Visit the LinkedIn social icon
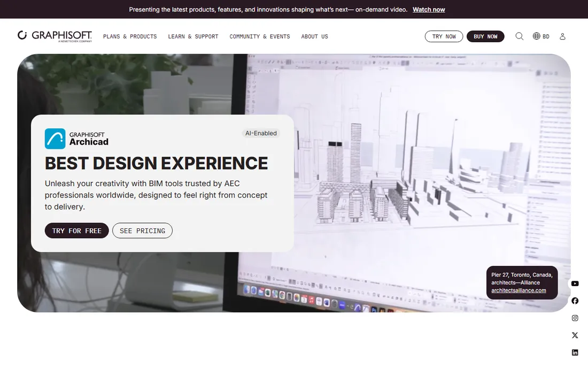The image size is (588, 368). tap(575, 352)
